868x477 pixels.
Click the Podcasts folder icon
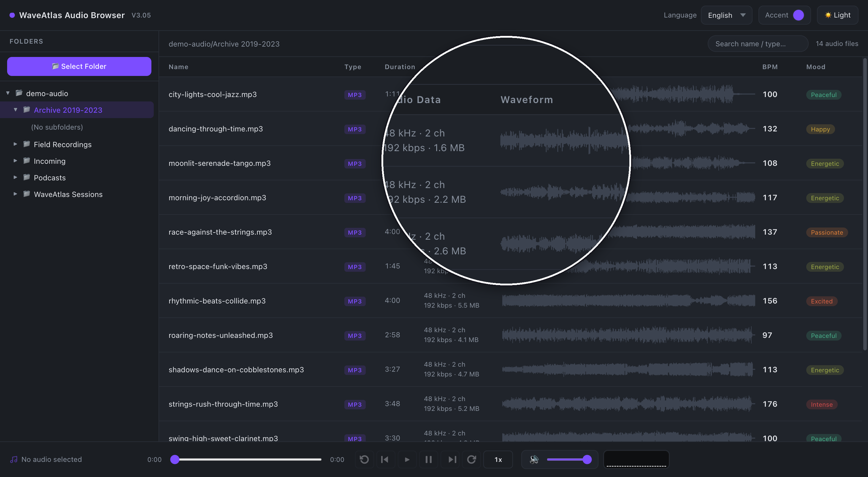click(x=27, y=177)
